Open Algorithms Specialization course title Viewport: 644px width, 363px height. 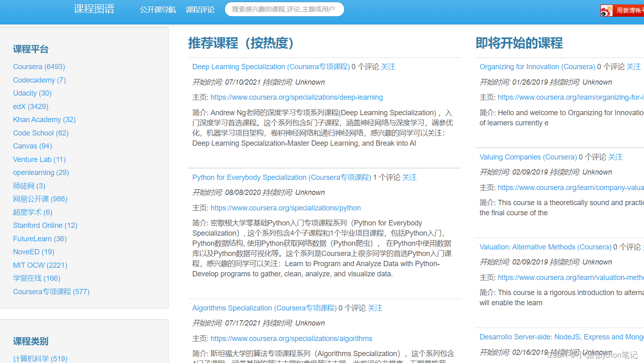coord(264,308)
